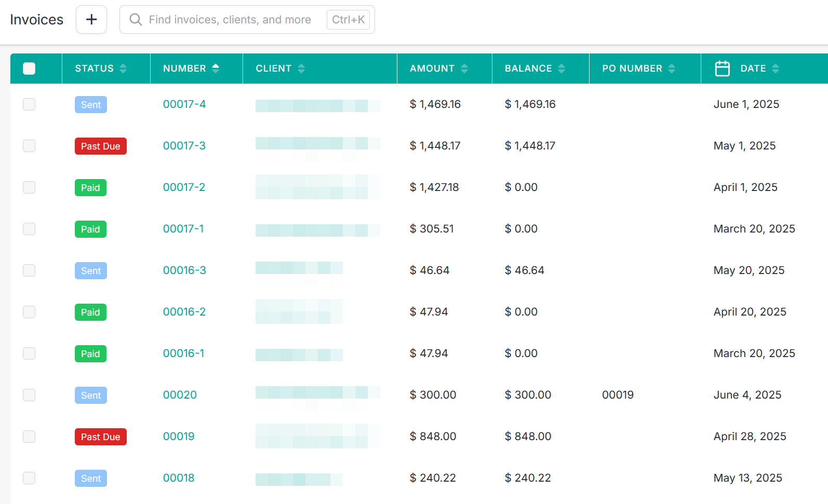
Task: Sort by Status column arrows
Action: click(x=123, y=69)
